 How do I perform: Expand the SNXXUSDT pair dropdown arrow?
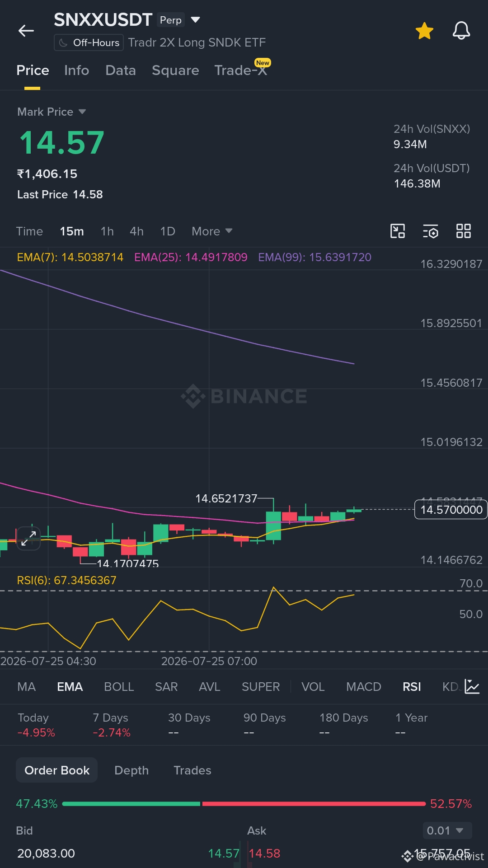[x=195, y=20]
